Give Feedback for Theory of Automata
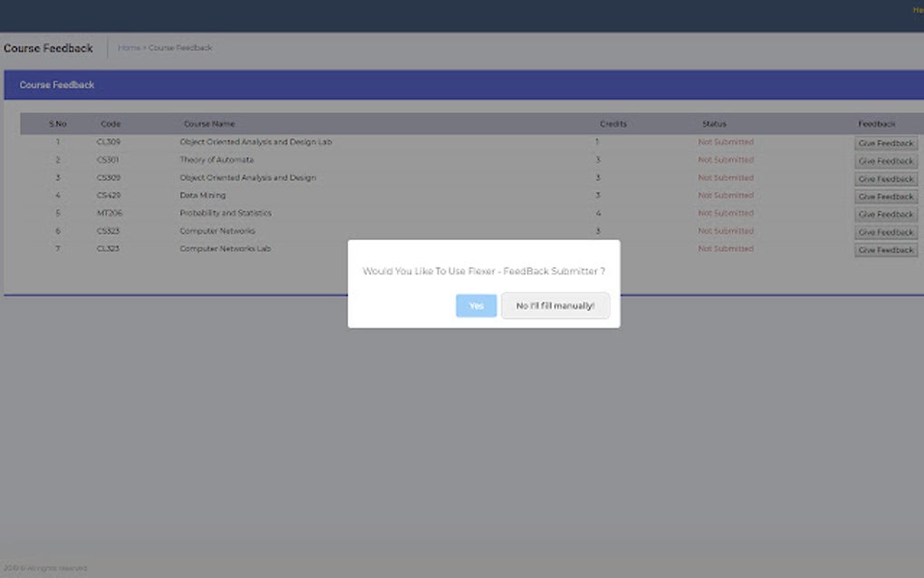This screenshot has height=578, width=924. (x=885, y=160)
